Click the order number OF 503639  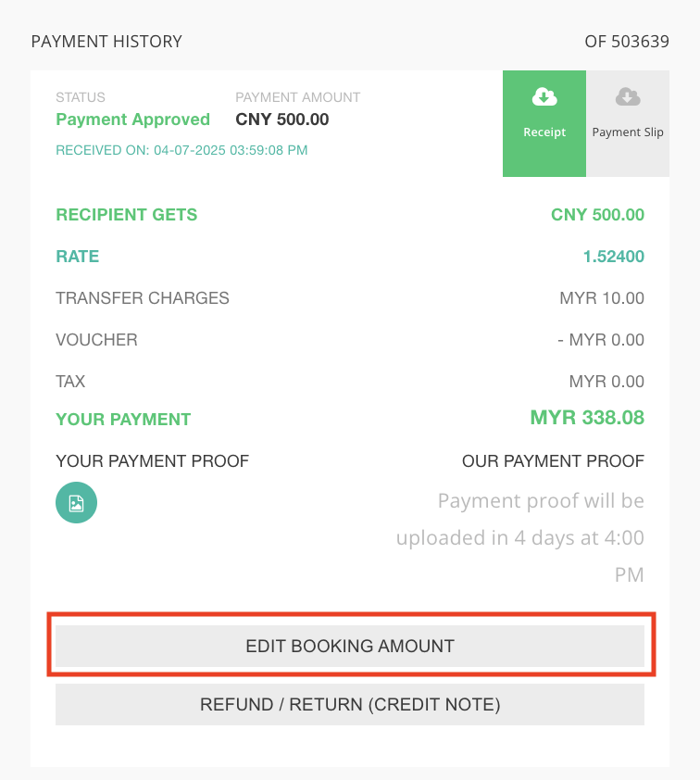pos(627,42)
